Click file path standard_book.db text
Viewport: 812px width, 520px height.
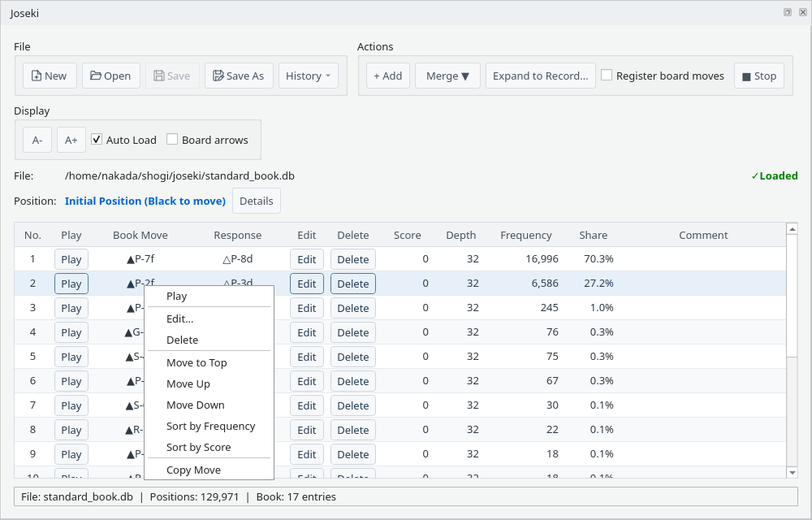point(179,176)
